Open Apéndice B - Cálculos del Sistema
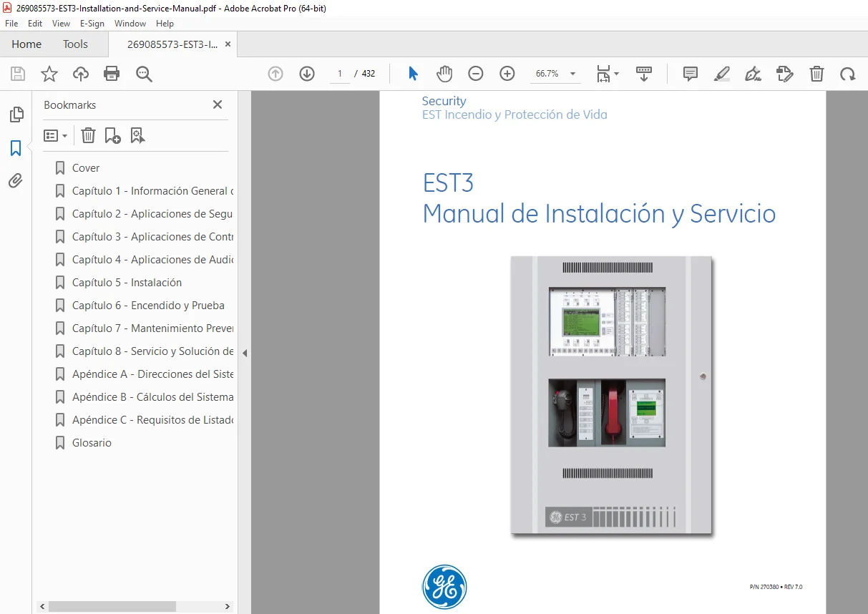868x614 pixels. pyautogui.click(x=152, y=397)
